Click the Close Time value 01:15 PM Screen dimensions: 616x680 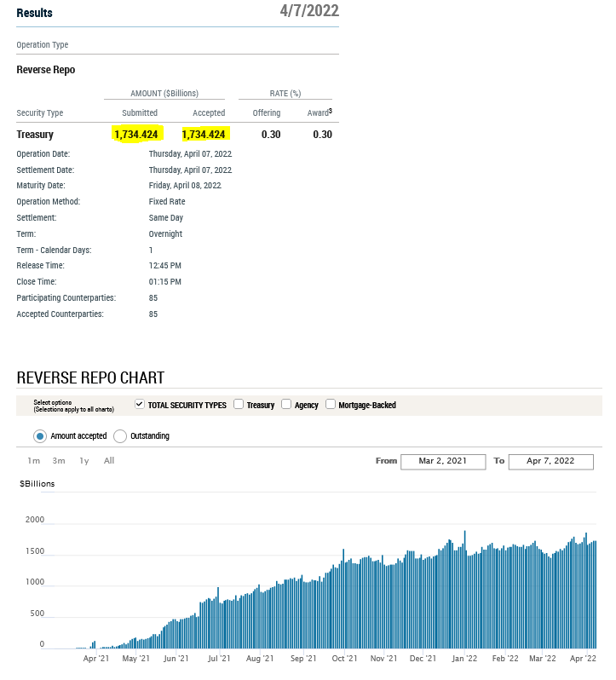[x=165, y=282]
